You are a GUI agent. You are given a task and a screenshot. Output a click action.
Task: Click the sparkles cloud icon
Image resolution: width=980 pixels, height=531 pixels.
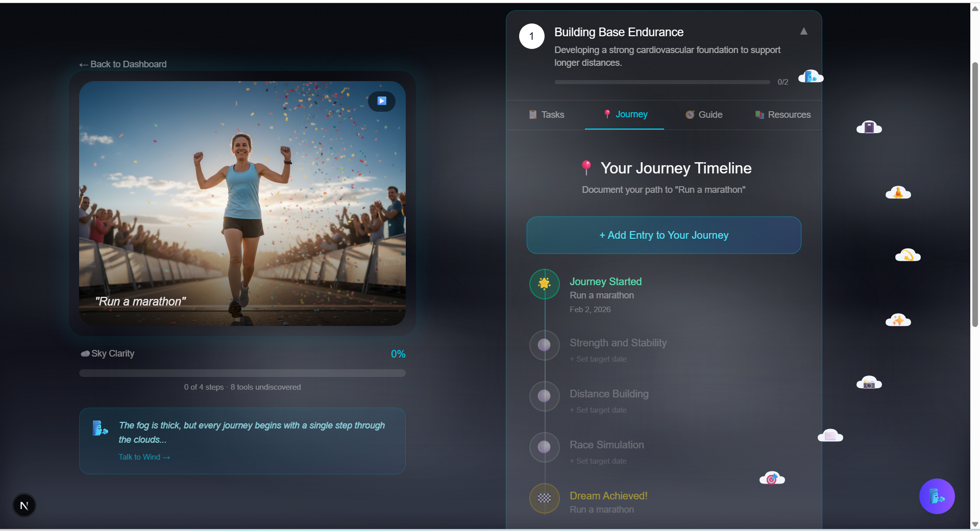pos(898,320)
